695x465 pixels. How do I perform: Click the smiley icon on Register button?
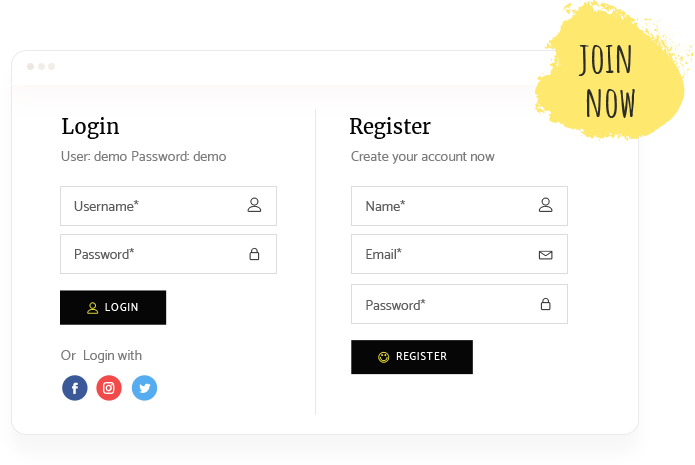point(383,357)
